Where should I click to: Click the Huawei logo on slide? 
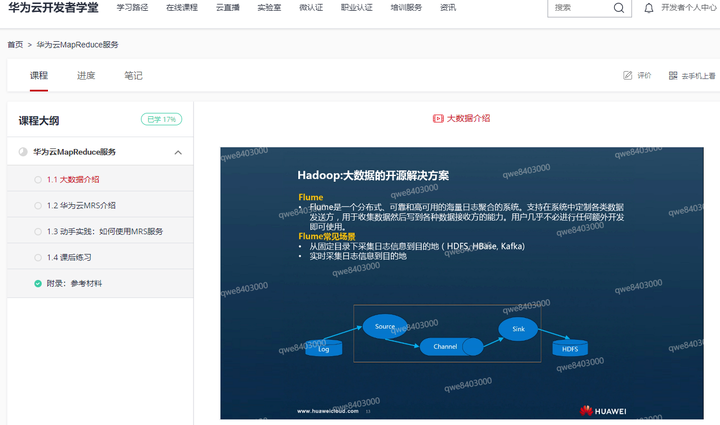coord(602,411)
